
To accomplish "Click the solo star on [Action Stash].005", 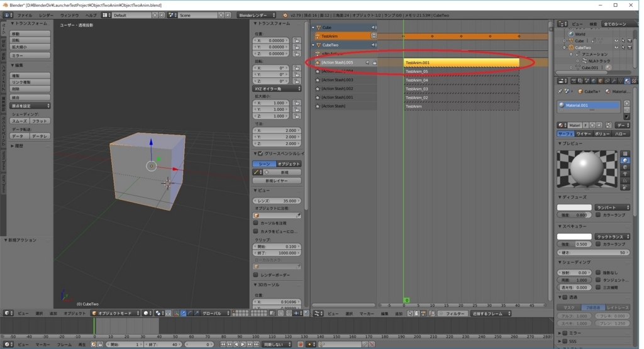I will pos(318,63).
